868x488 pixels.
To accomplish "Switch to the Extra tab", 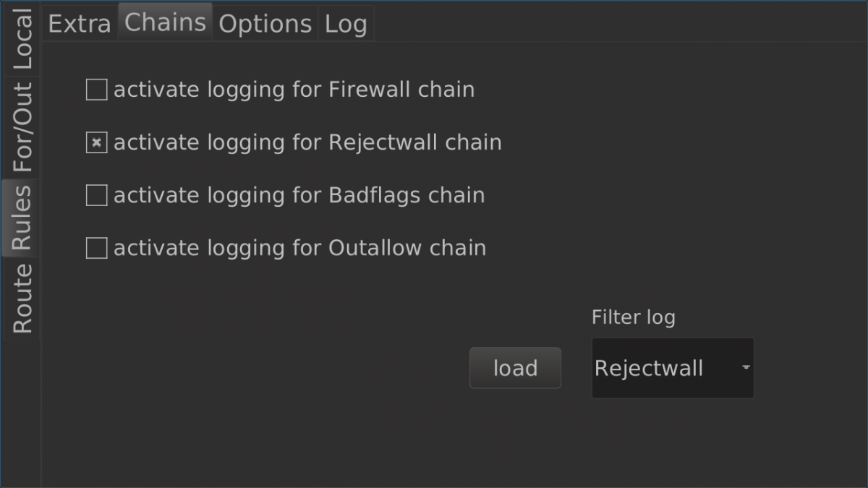I will pyautogui.click(x=80, y=24).
